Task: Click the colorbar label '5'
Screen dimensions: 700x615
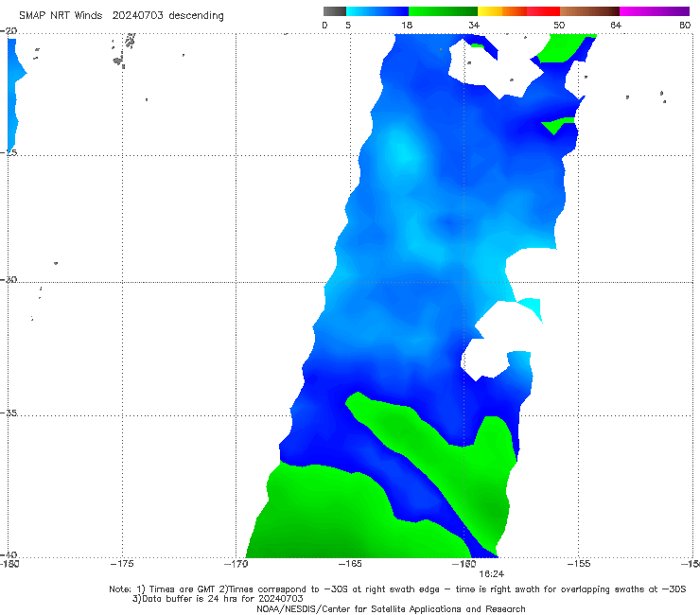Action: (x=348, y=25)
